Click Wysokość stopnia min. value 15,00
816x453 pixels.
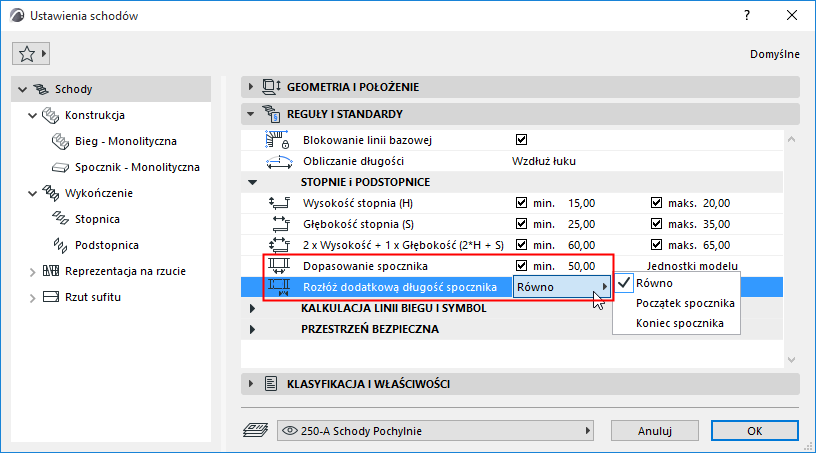pos(581,203)
